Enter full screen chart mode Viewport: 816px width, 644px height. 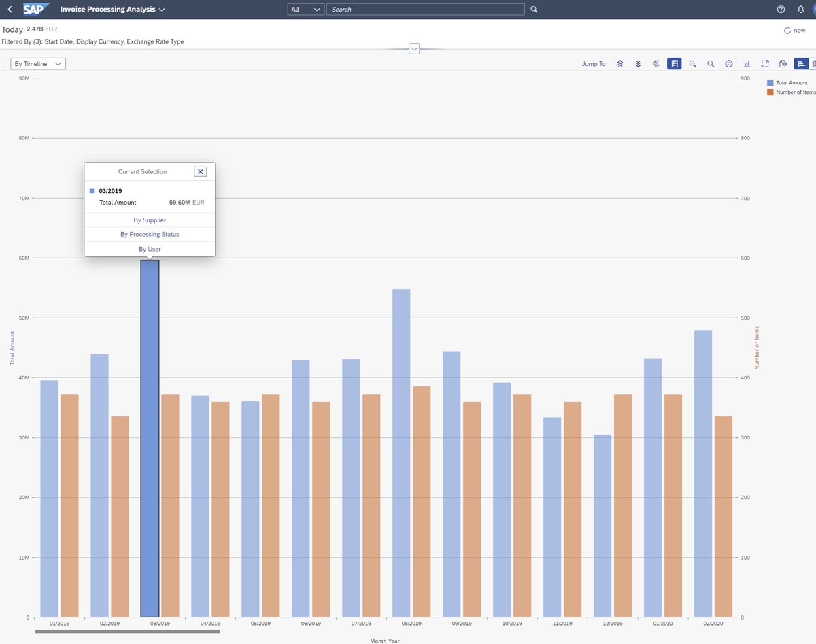point(765,64)
